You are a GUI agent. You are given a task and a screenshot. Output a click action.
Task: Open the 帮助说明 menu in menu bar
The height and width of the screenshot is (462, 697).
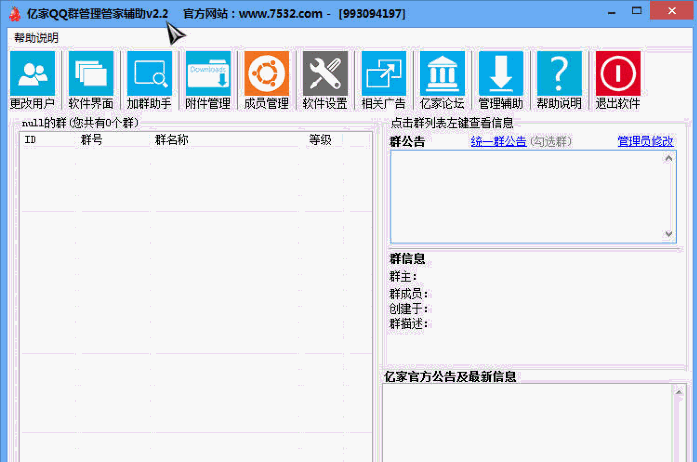click(x=36, y=38)
